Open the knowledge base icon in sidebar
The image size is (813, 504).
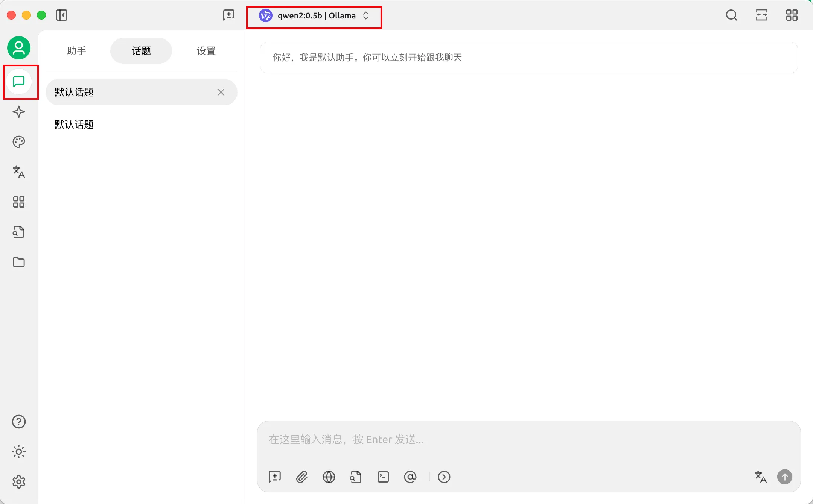pyautogui.click(x=18, y=232)
